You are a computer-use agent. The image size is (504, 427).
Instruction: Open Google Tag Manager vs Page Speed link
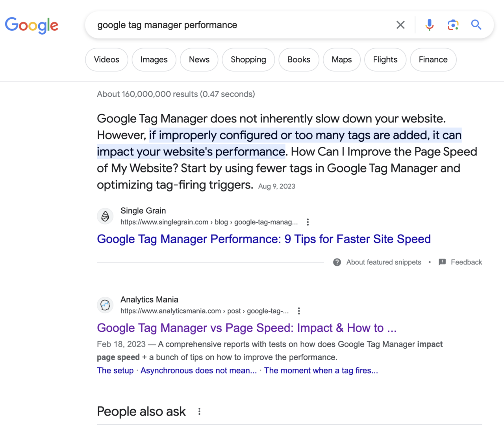(247, 328)
